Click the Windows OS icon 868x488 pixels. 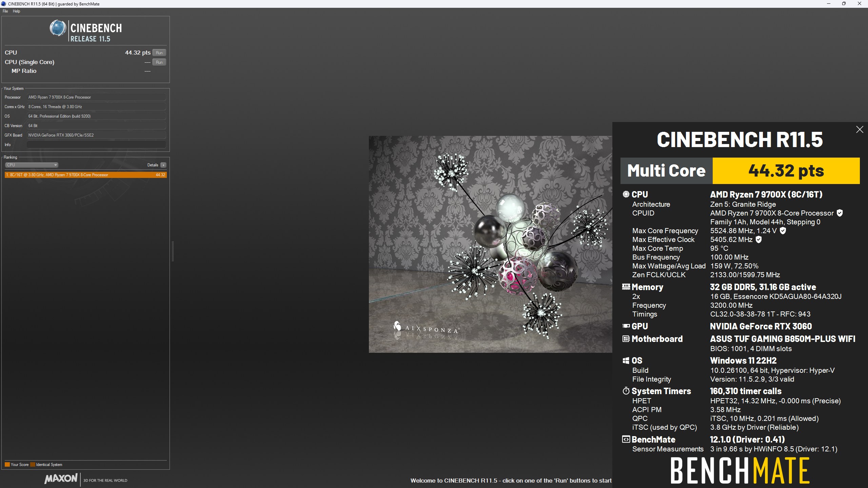point(626,361)
